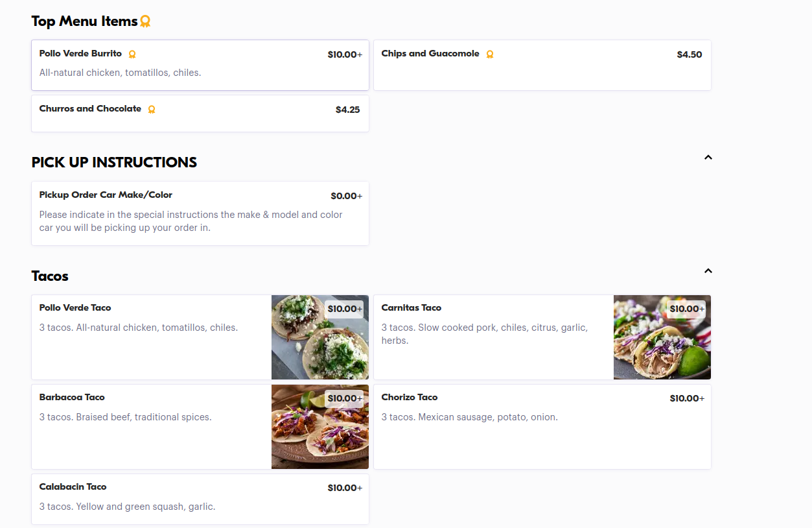This screenshot has height=528, width=812.
Task: Click the Pollo Verde Taco title
Action: [75, 308]
